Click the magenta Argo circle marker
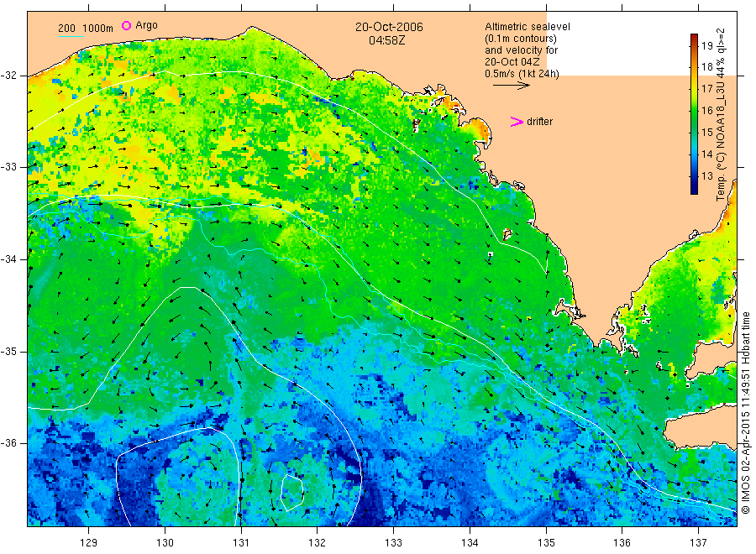 (126, 26)
